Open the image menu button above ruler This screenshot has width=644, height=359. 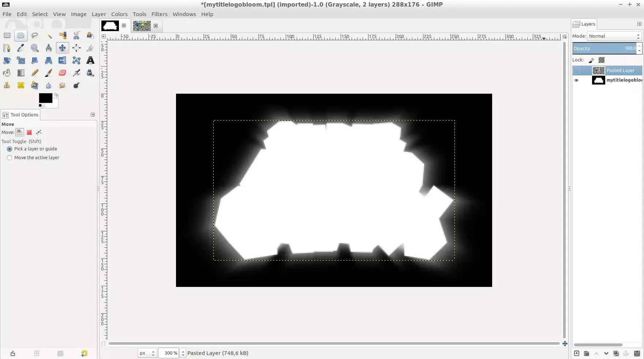pyautogui.click(x=104, y=36)
